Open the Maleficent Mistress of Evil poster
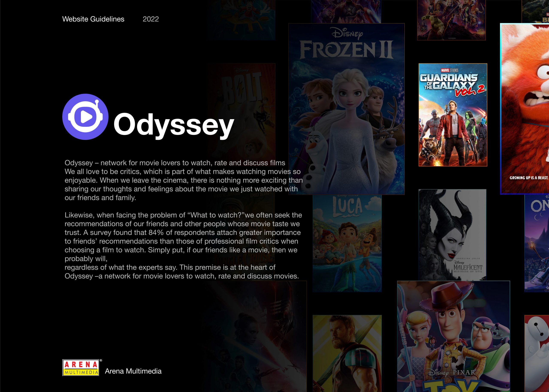 [452, 235]
